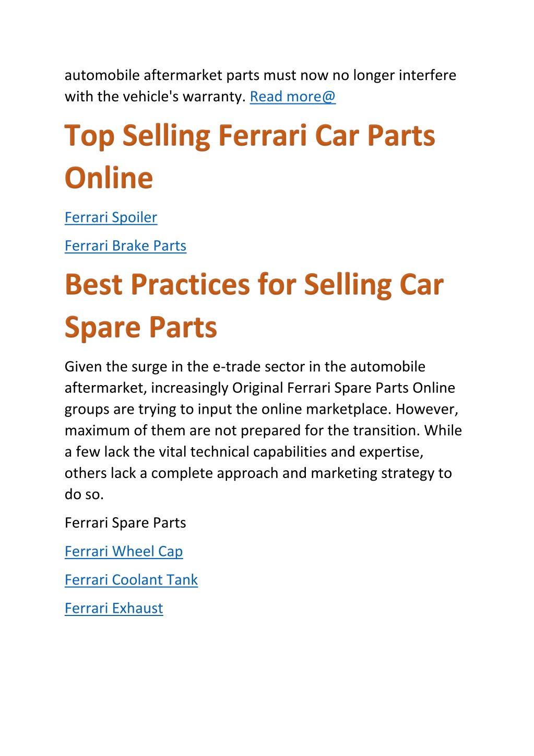534x756 pixels.
Task: Click the orange 'Spare Parts' heading line
Action: (141, 328)
